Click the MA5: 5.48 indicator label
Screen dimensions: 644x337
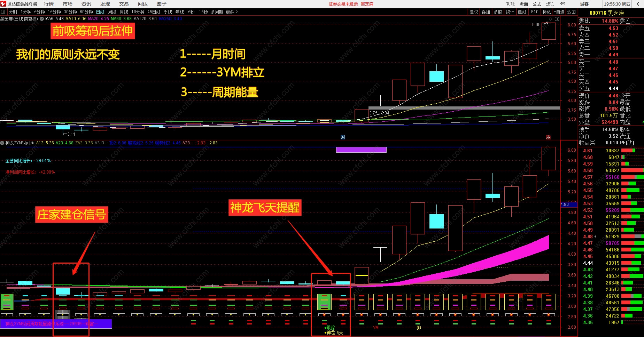click(54, 19)
